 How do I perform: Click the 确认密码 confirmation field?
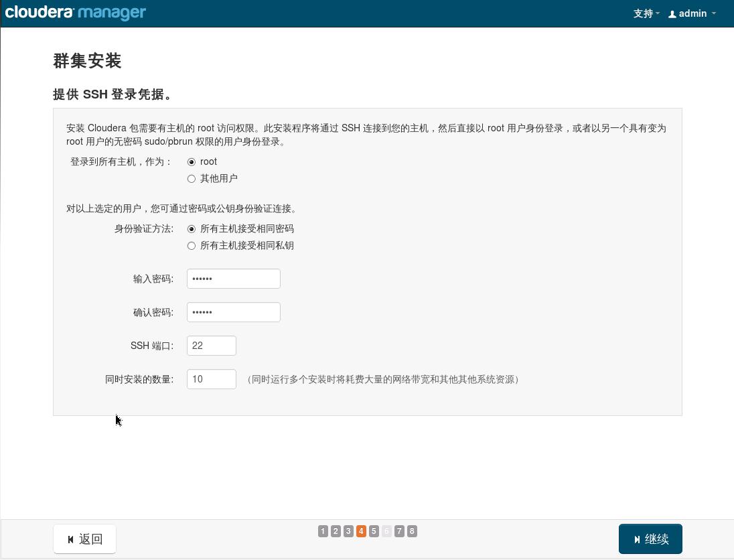[233, 311]
